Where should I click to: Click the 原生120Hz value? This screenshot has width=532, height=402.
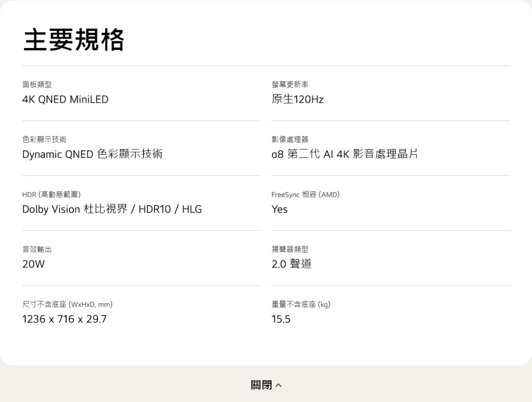[x=297, y=99]
